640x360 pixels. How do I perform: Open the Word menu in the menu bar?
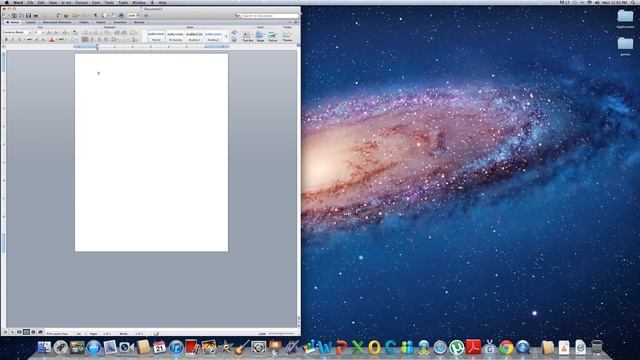[x=18, y=2]
